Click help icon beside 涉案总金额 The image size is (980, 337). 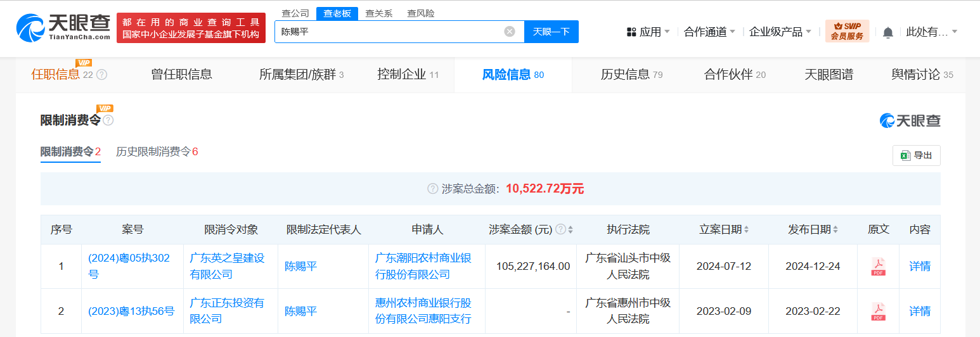coord(433,189)
